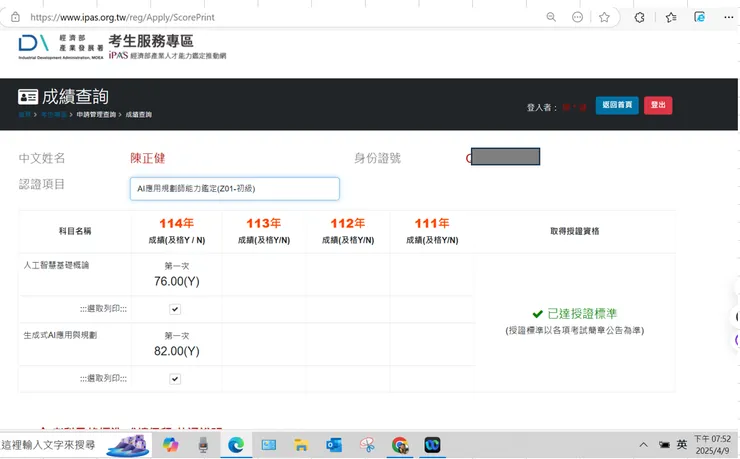Viewport: 740px width, 459px height.
Task: Click the 登入者 label
Action: click(x=542, y=108)
